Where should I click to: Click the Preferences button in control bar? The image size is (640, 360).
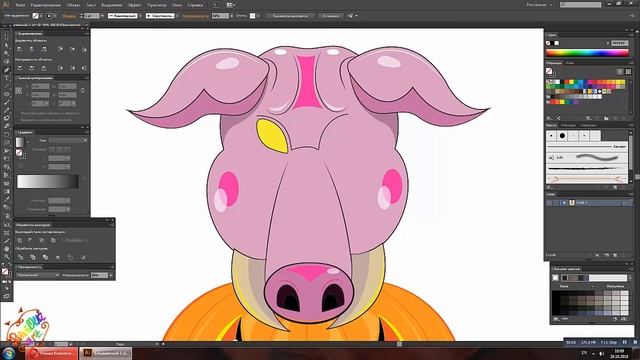tap(330, 16)
